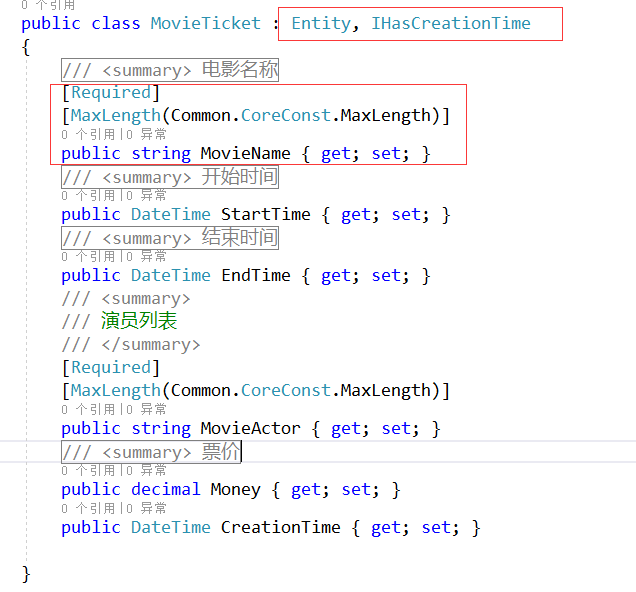Click the Money property identifier
Image resolution: width=636 pixels, height=592 pixels.
coord(236,490)
